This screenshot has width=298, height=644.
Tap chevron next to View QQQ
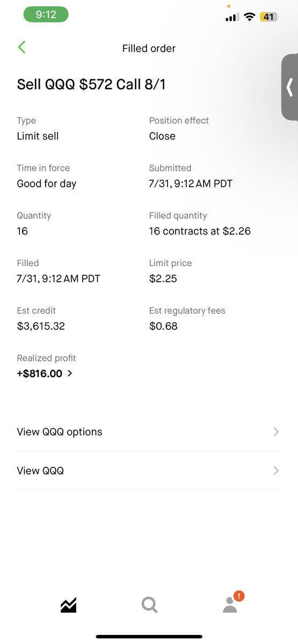pos(276,471)
